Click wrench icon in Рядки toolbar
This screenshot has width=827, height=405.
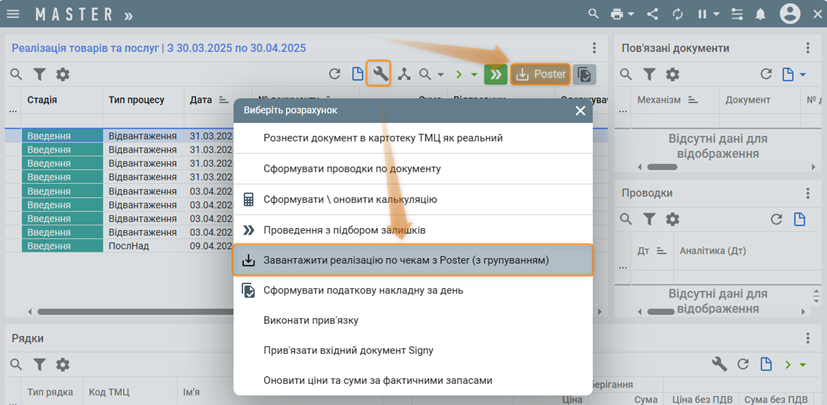coord(720,364)
